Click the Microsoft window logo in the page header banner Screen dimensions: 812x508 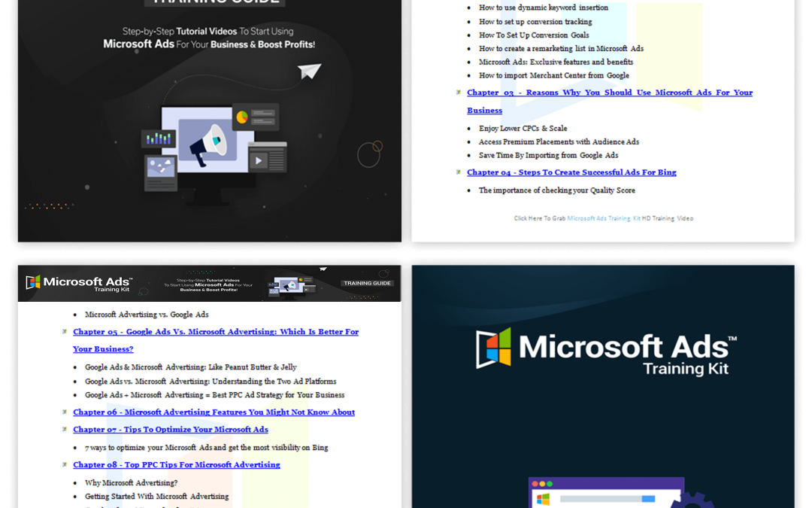[33, 282]
